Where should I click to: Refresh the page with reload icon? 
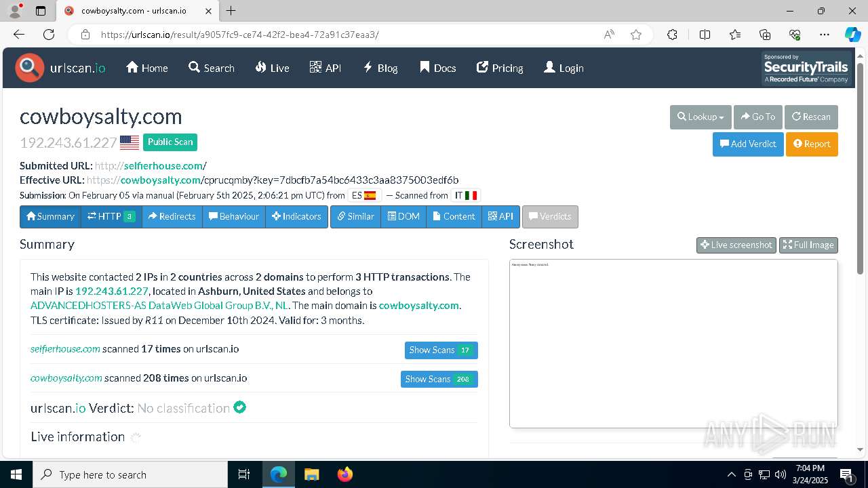(x=49, y=35)
